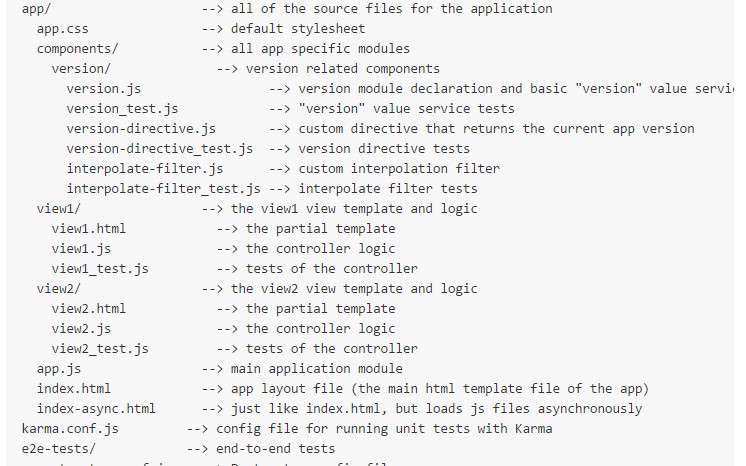Select the version_test.js file name

click(x=122, y=109)
